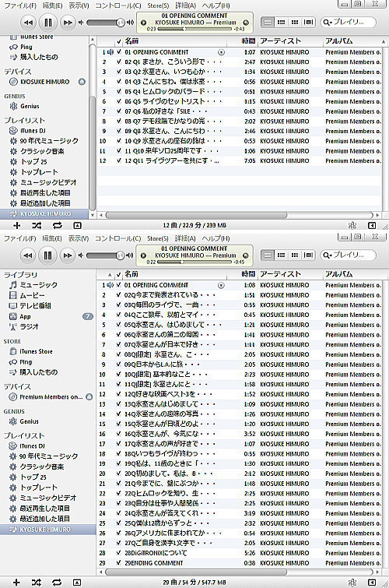Open the ラジオ library item
Image resolution: width=389 pixels, height=588 pixels.
point(29,326)
